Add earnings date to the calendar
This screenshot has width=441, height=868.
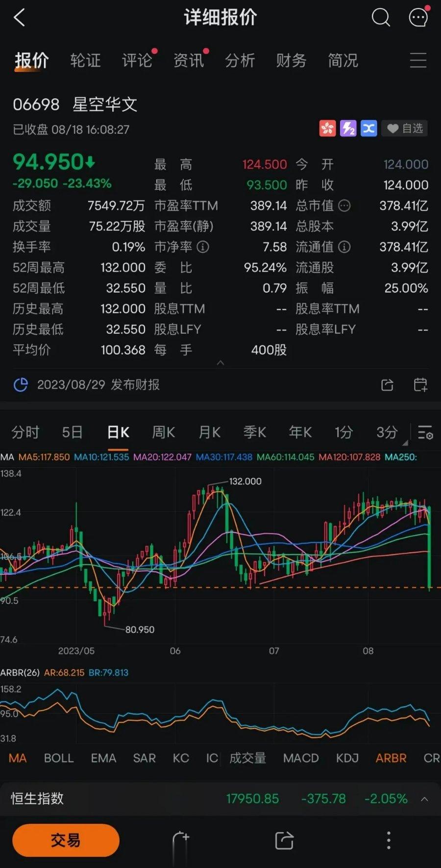click(420, 385)
